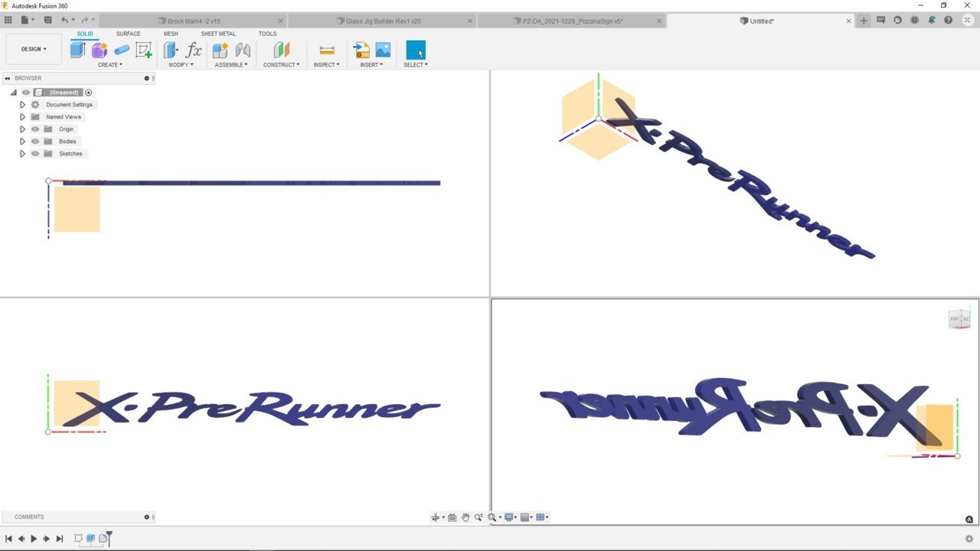Viewport: 980px width, 551px height.
Task: Select the Joint tool
Action: [x=243, y=51]
